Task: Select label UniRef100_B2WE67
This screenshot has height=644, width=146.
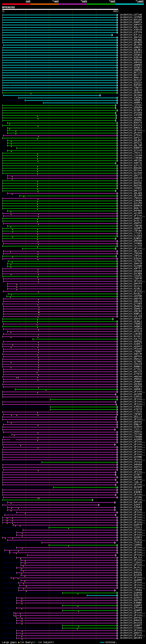Action: point(131,238)
